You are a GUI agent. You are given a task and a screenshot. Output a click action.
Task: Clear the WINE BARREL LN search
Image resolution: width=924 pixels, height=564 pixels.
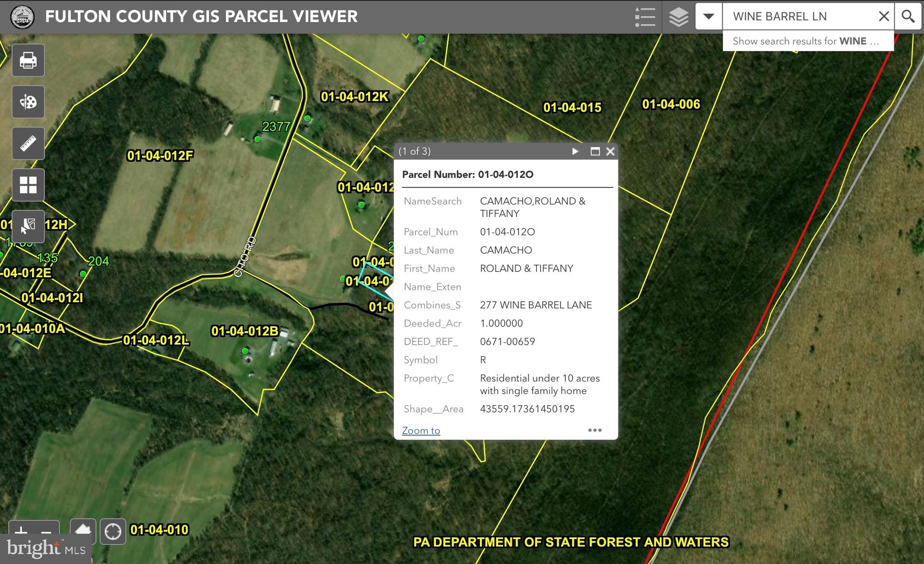(x=884, y=17)
